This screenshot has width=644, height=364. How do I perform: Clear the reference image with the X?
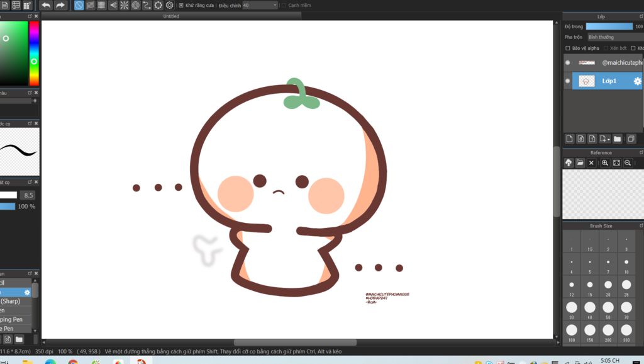coord(591,163)
